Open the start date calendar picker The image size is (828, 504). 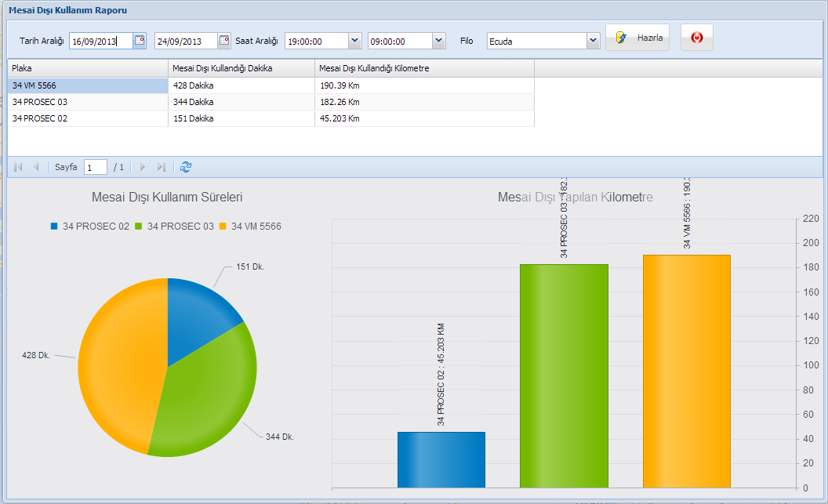point(140,41)
